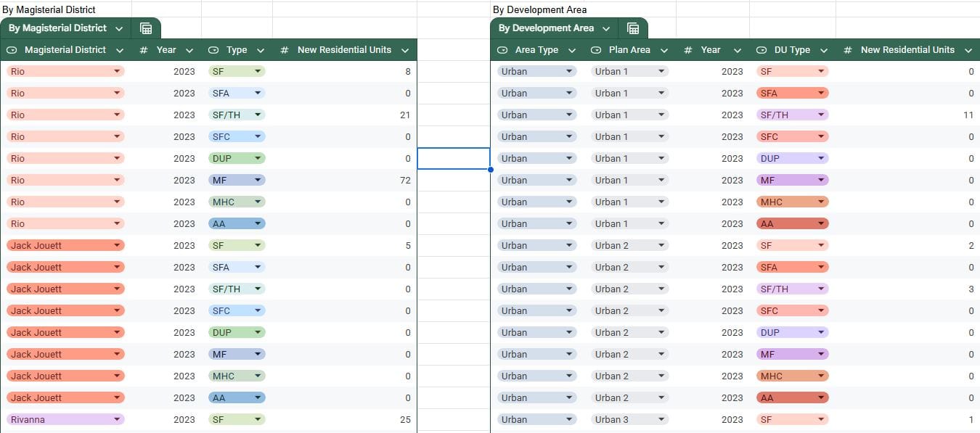Click the By Development Area table title

click(546, 28)
